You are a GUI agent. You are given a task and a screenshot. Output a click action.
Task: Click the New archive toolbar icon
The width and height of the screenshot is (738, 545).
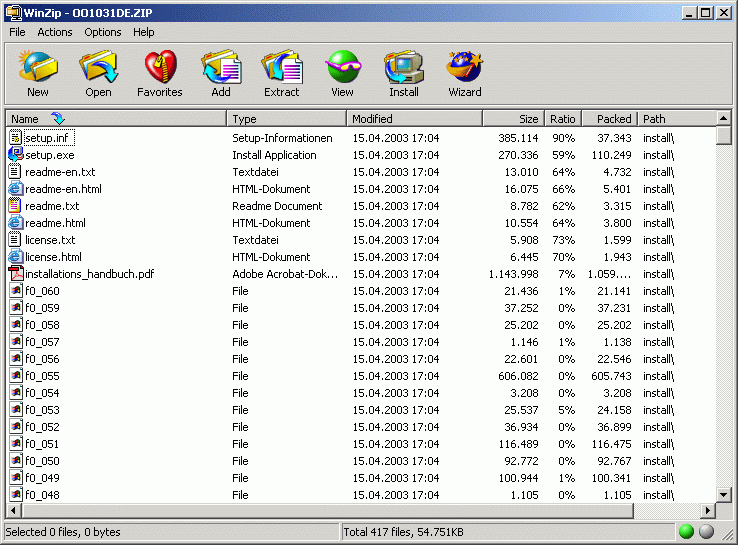pos(38,67)
